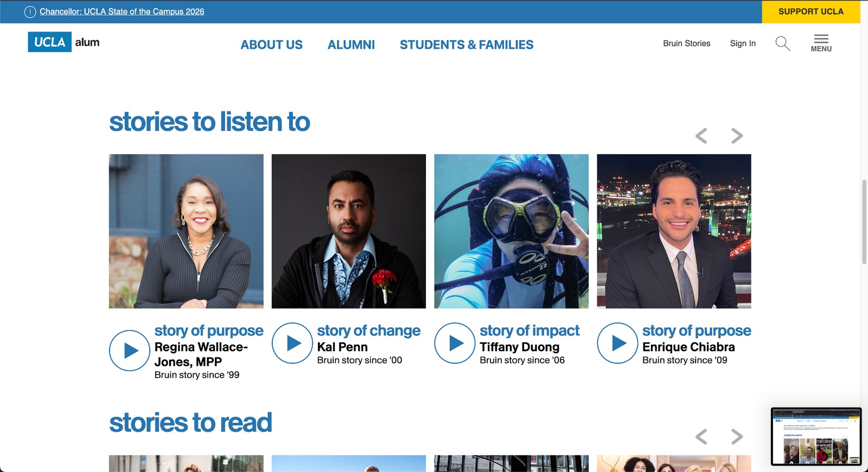Open the search magnifier icon

click(x=782, y=43)
